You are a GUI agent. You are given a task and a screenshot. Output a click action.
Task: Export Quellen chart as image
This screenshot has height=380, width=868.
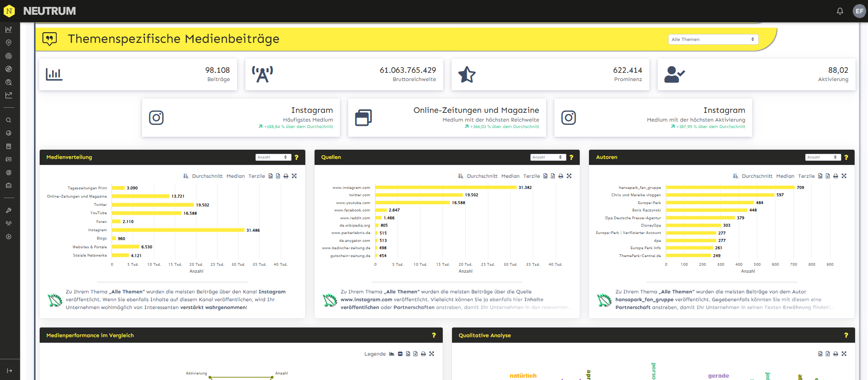point(545,176)
